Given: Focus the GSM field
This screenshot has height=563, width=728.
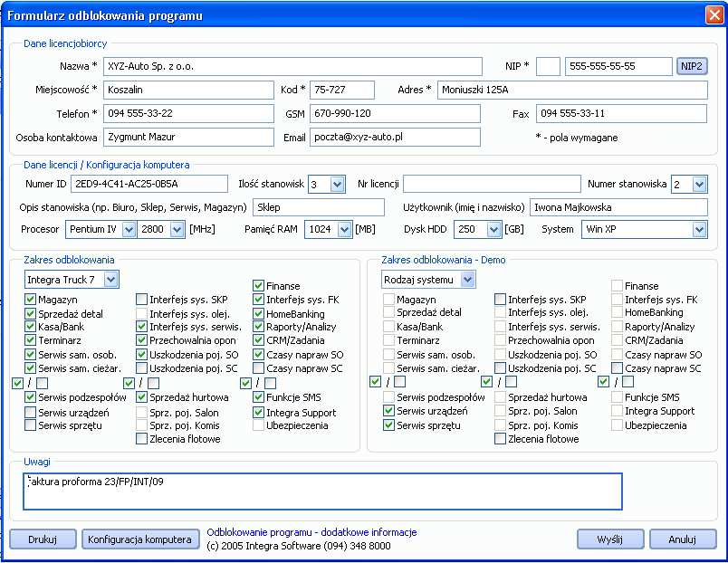Looking at the screenshot, I should coord(395,114).
